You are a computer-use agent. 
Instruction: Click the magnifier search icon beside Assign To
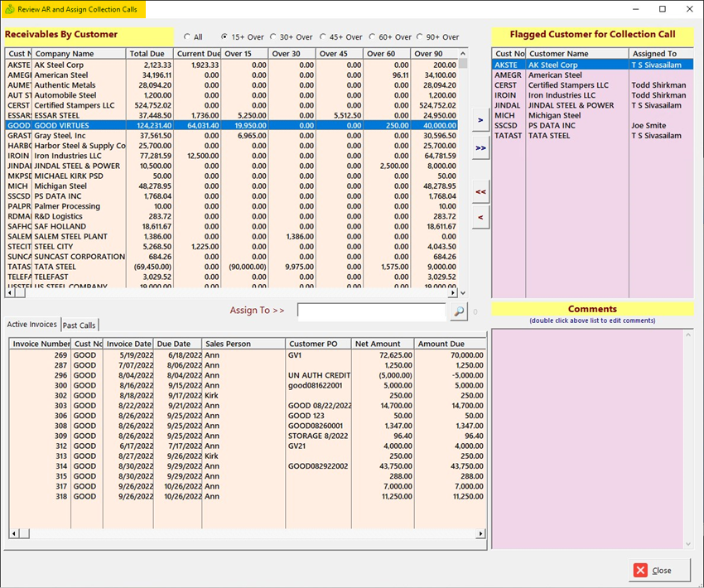[x=458, y=311]
